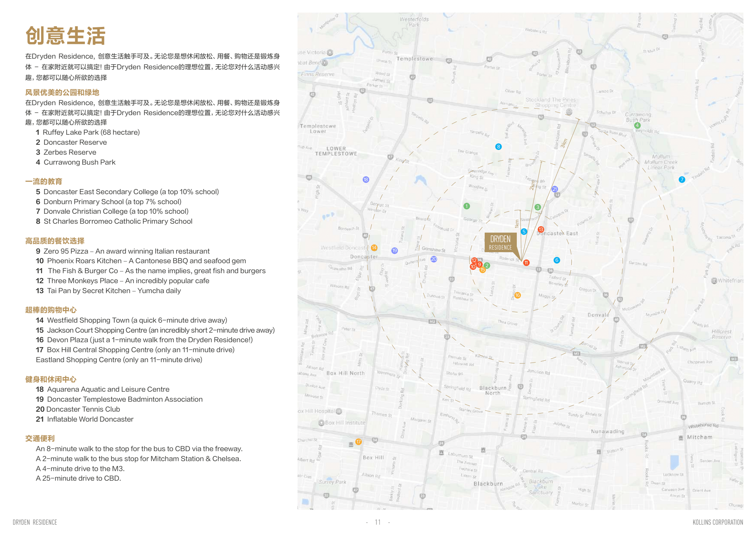Click green marker 4 at Currawong Bush Park
Image resolution: width=756 pixels, height=535 pixels.
pos(637,125)
